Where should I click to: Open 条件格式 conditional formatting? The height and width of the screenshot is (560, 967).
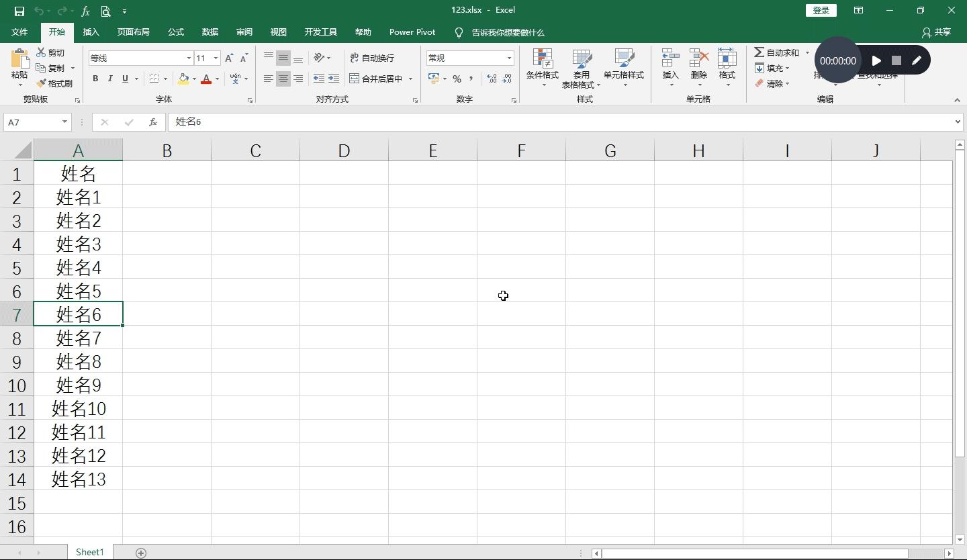(543, 68)
